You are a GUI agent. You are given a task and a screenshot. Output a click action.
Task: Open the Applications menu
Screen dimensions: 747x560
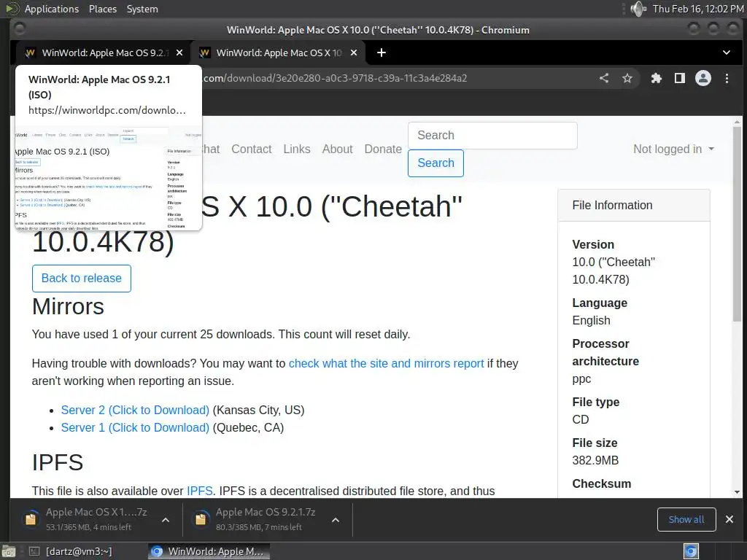point(52,9)
